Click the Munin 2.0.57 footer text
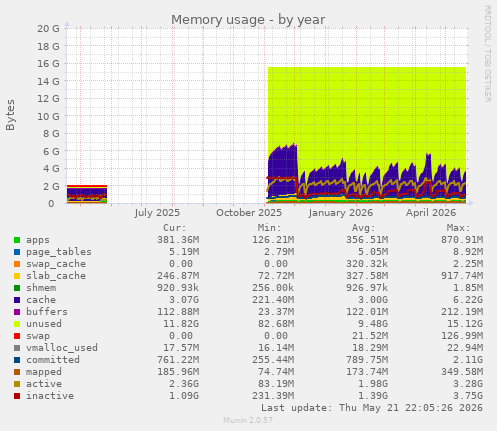The width and height of the screenshot is (497, 431). (x=248, y=420)
